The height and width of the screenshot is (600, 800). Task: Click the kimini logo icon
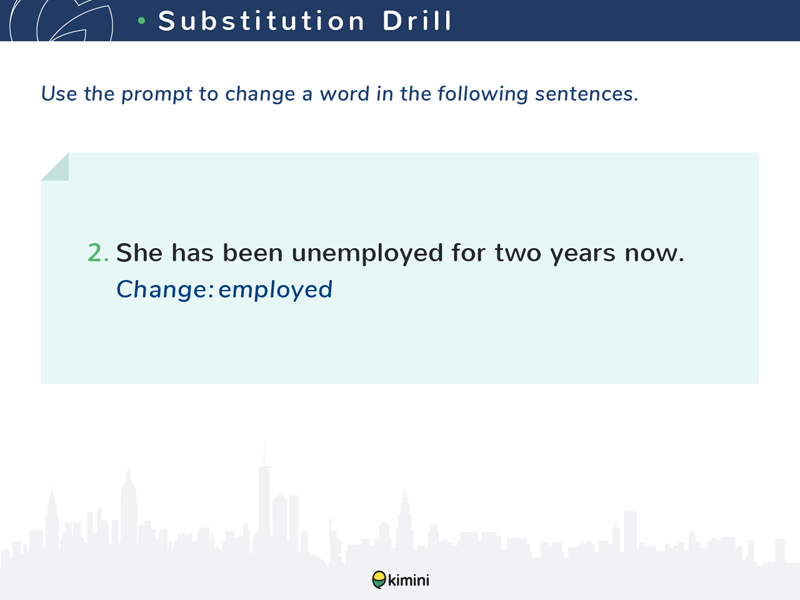(x=379, y=580)
